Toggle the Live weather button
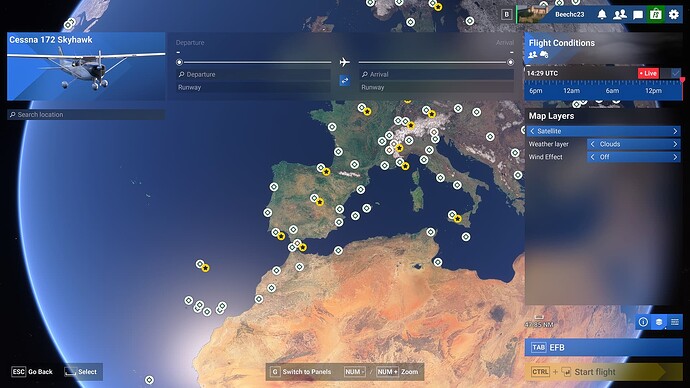 click(648, 73)
